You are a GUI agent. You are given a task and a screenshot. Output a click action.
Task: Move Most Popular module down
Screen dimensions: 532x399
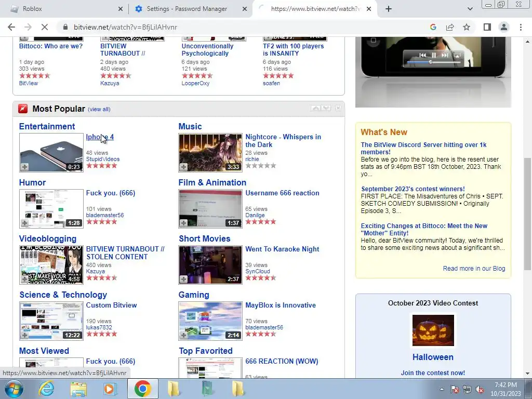(326, 108)
